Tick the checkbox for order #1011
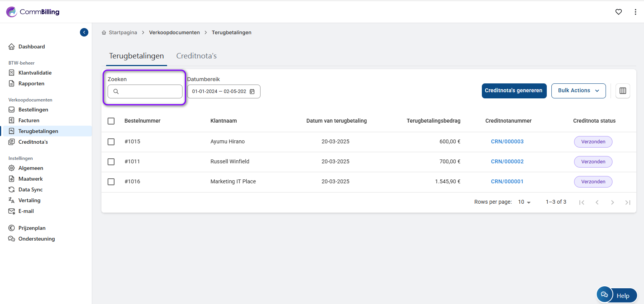This screenshot has height=304, width=644. click(x=111, y=162)
